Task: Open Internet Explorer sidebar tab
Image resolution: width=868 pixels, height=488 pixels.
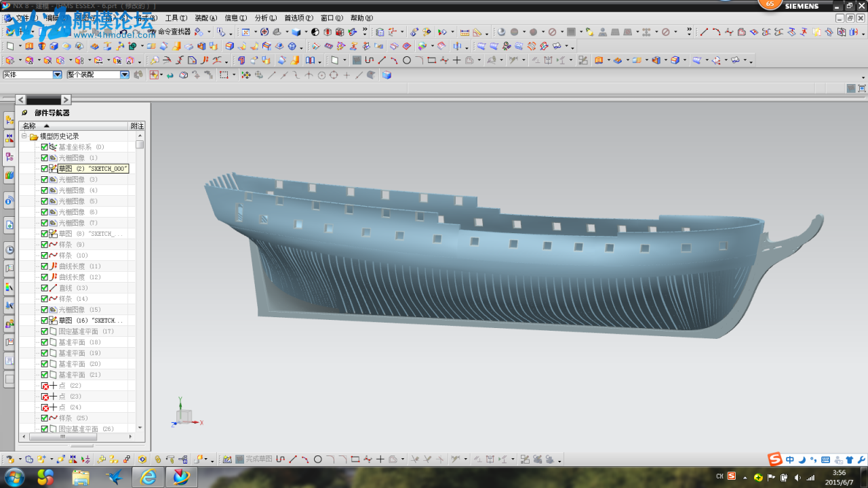Action: click(x=9, y=224)
